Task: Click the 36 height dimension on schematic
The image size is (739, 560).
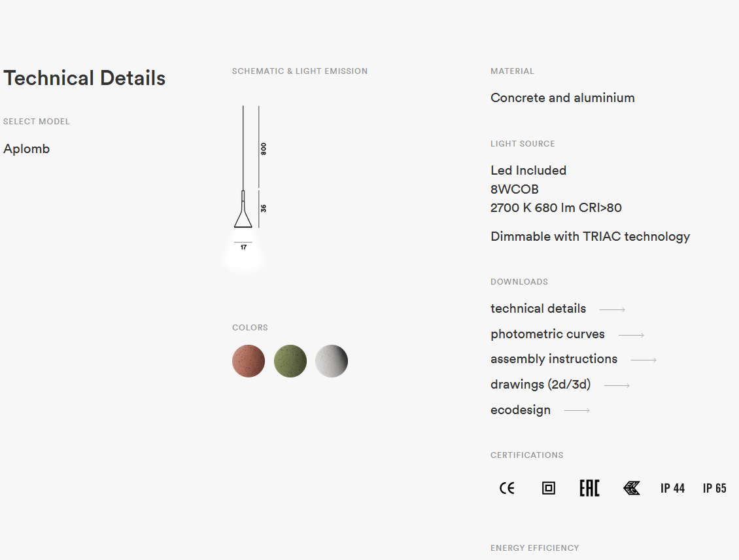Action: (x=264, y=208)
